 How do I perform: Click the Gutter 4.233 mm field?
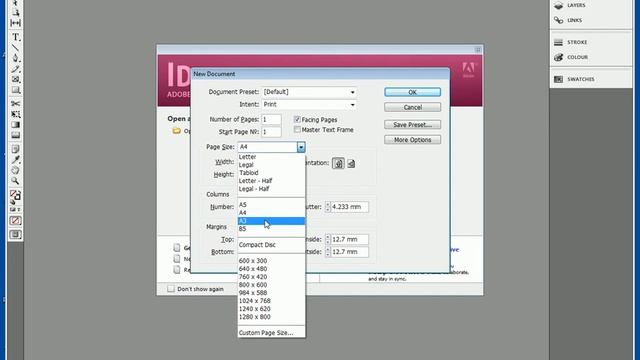(349, 207)
